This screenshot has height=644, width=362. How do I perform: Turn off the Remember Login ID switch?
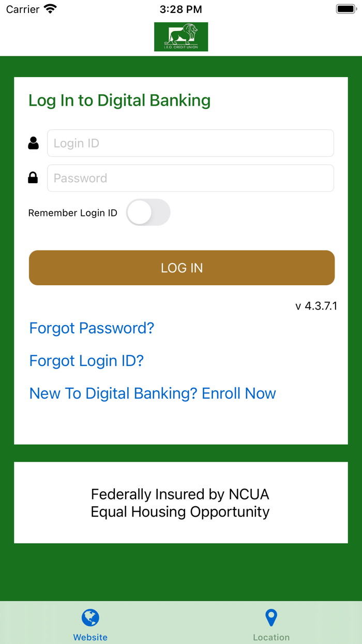[x=148, y=212]
